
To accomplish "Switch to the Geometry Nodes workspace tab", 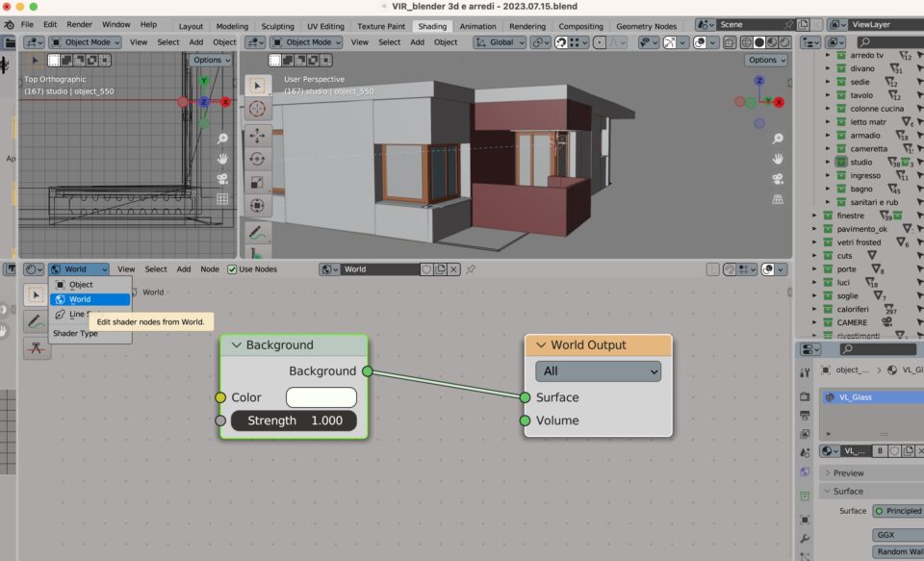I will [x=646, y=26].
